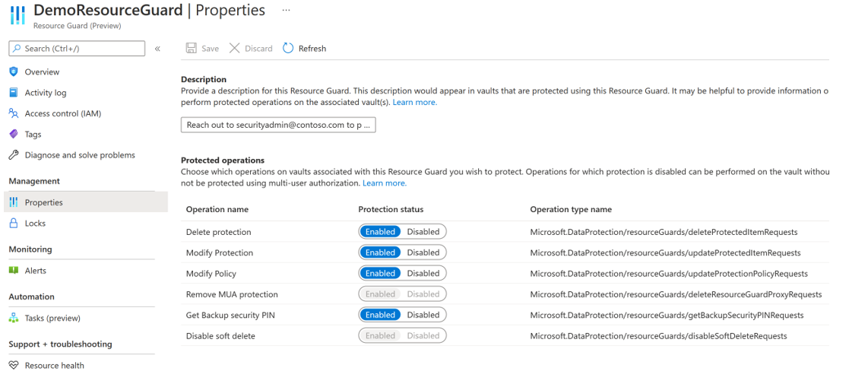
Task: Click the Resource health heart icon
Action: point(13,366)
